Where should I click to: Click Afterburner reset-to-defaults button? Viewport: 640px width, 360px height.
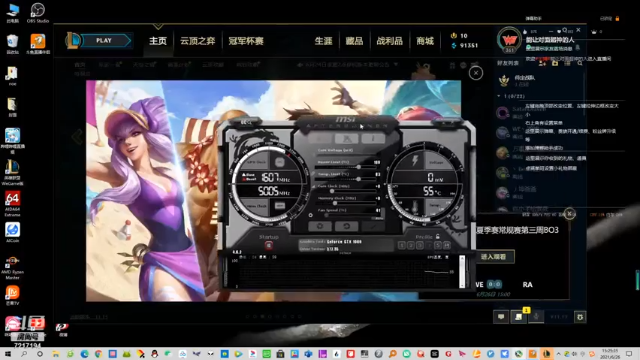click(x=347, y=226)
